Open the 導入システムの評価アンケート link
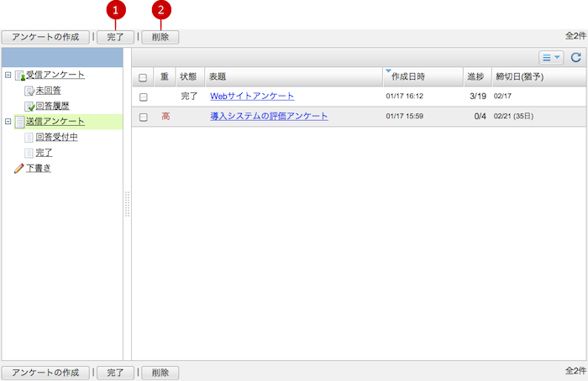Screen dimensions: 588x381 (269, 116)
